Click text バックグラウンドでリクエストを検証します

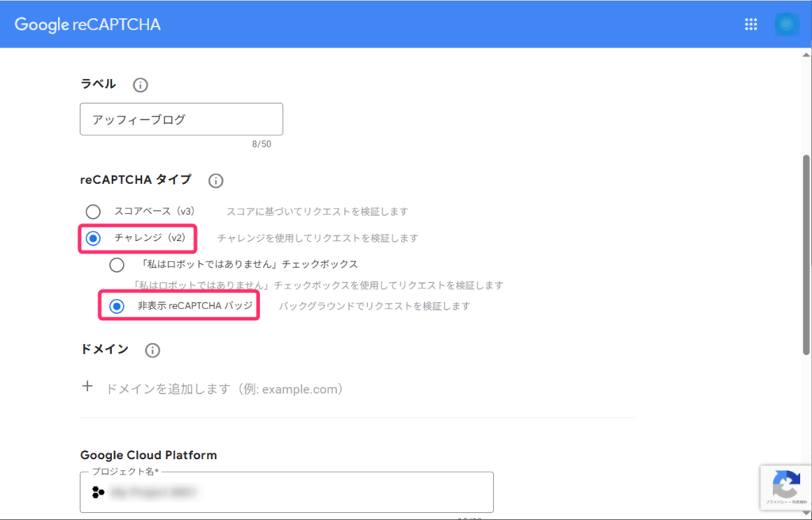[x=374, y=306]
